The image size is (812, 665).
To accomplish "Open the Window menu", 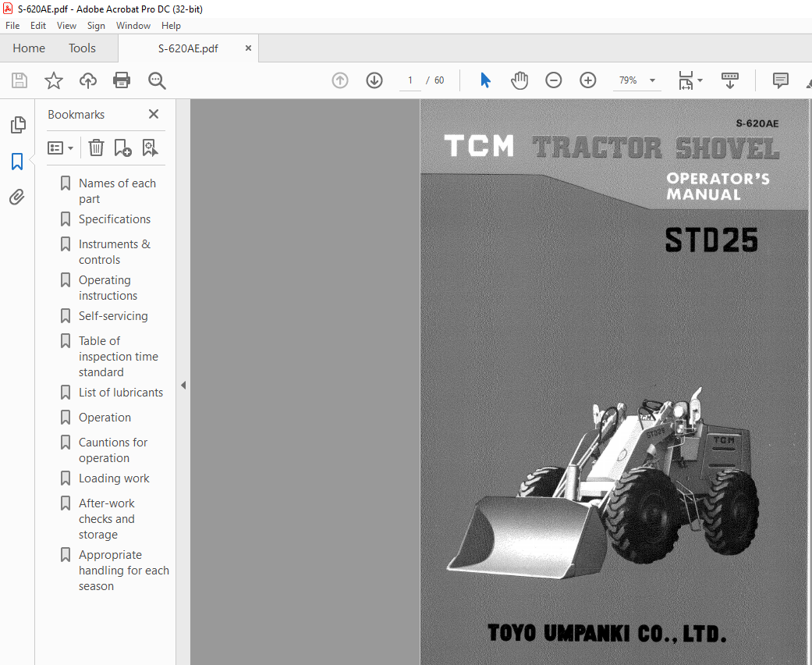I will 133,26.
